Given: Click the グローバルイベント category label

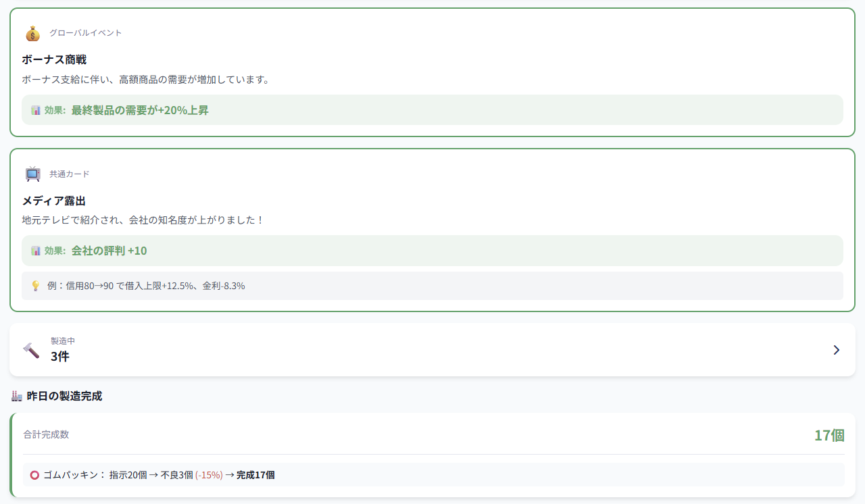Looking at the screenshot, I should pos(85,33).
